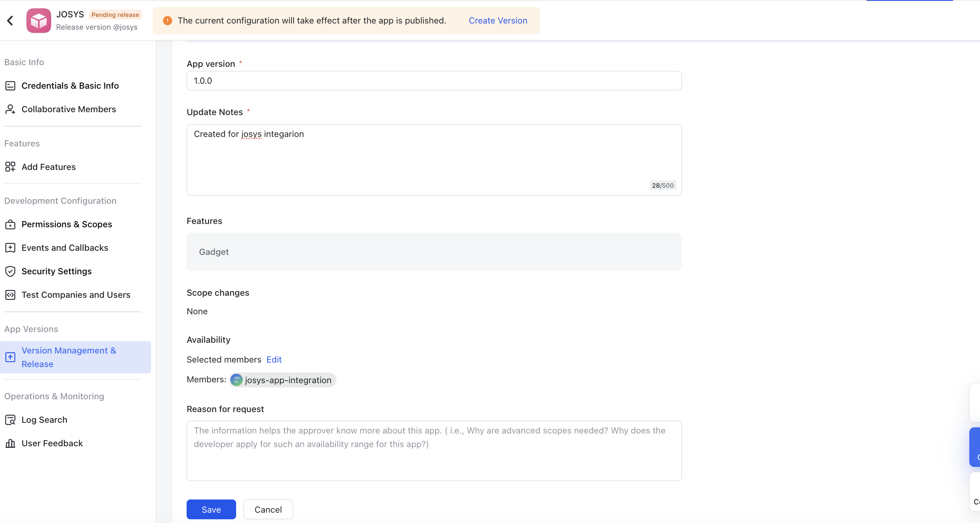Open Events and Callbacks page
The image size is (980, 523).
pos(65,248)
